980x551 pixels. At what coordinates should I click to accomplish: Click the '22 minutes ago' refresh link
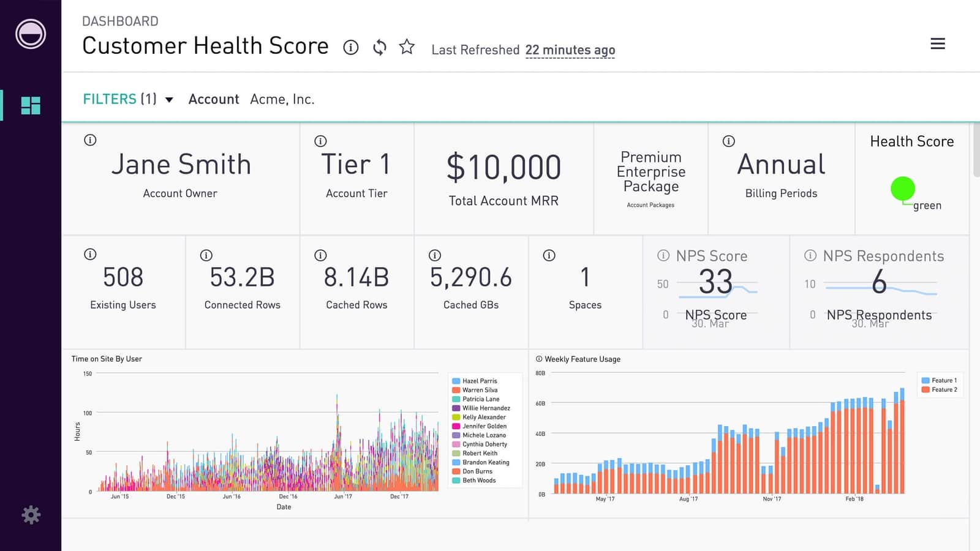(570, 50)
